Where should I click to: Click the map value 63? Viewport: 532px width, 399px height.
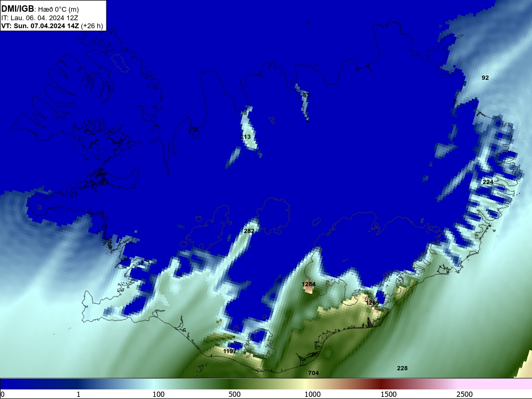[x=306, y=95]
